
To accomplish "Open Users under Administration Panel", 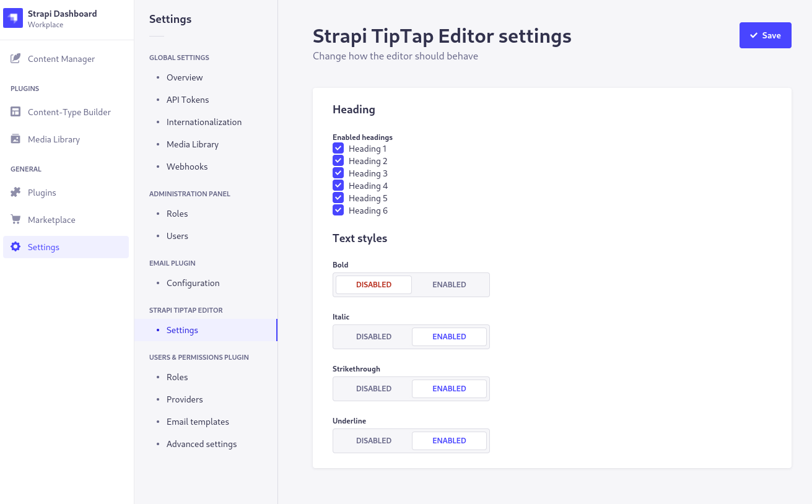I will click(x=177, y=236).
